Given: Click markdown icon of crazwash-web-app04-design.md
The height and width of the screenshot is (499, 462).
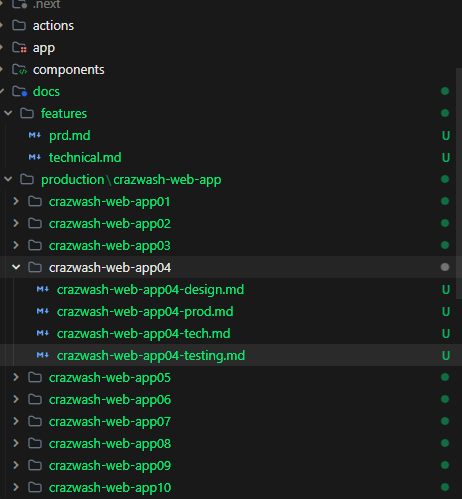Looking at the screenshot, I should click(x=43, y=289).
